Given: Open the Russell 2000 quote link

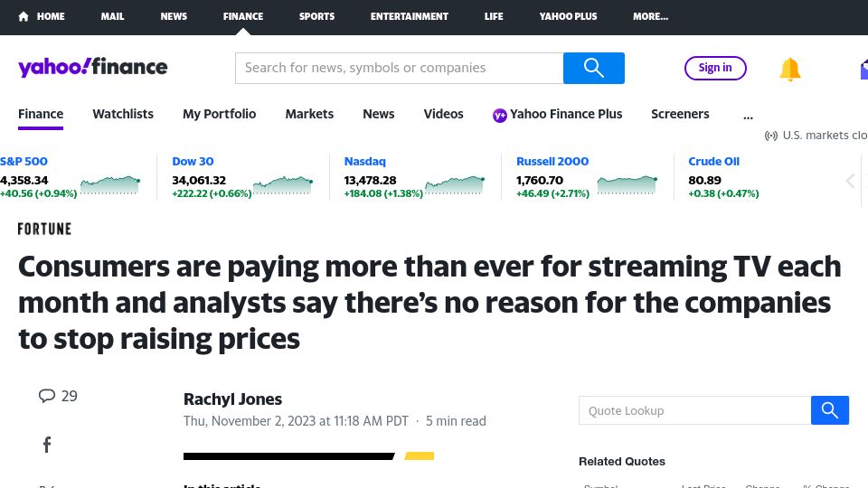Looking at the screenshot, I should point(552,162).
